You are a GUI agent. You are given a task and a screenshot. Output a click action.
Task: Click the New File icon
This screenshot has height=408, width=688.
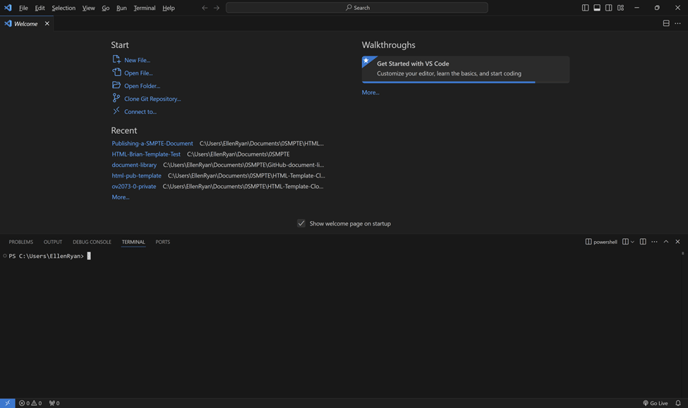click(x=116, y=60)
